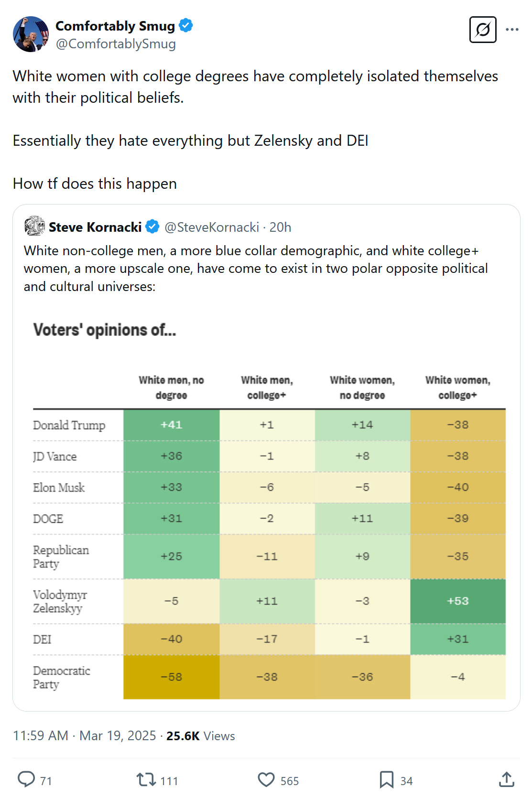Open the @SteveKornacki handle
Viewport: 532px width, 798px height.
212,227
